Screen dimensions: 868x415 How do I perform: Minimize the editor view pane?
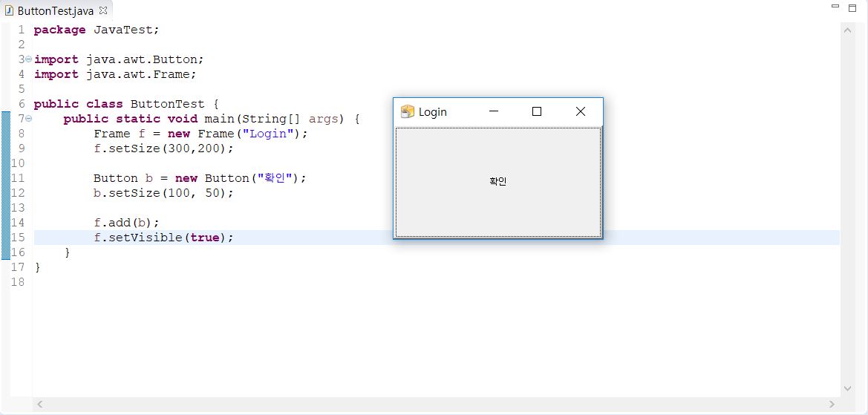[835, 7]
